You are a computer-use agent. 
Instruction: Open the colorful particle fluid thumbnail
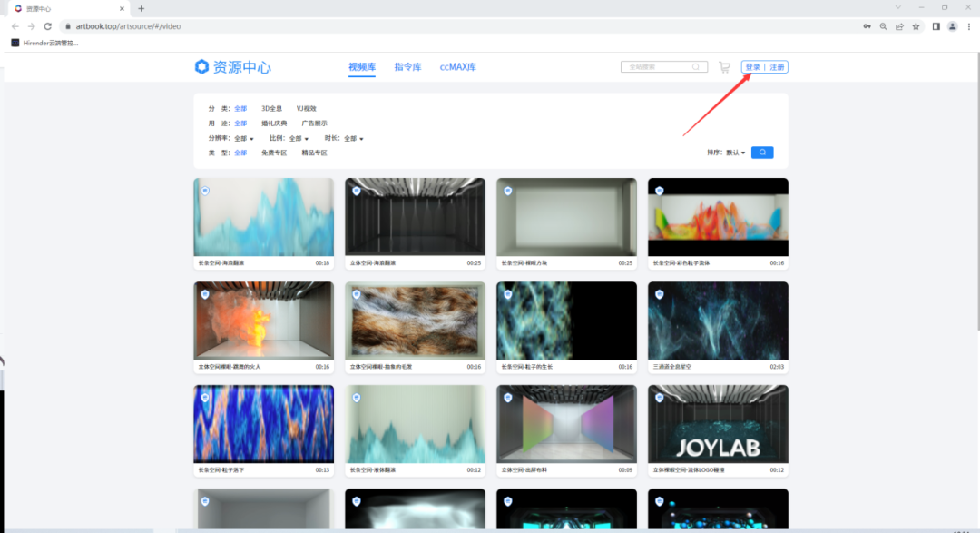(x=718, y=217)
